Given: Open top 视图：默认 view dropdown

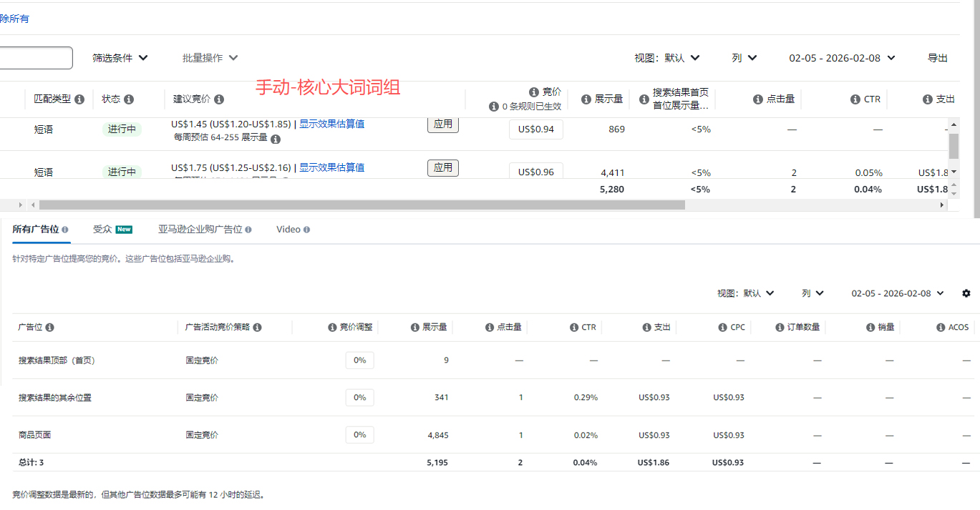Looking at the screenshot, I should (x=666, y=58).
